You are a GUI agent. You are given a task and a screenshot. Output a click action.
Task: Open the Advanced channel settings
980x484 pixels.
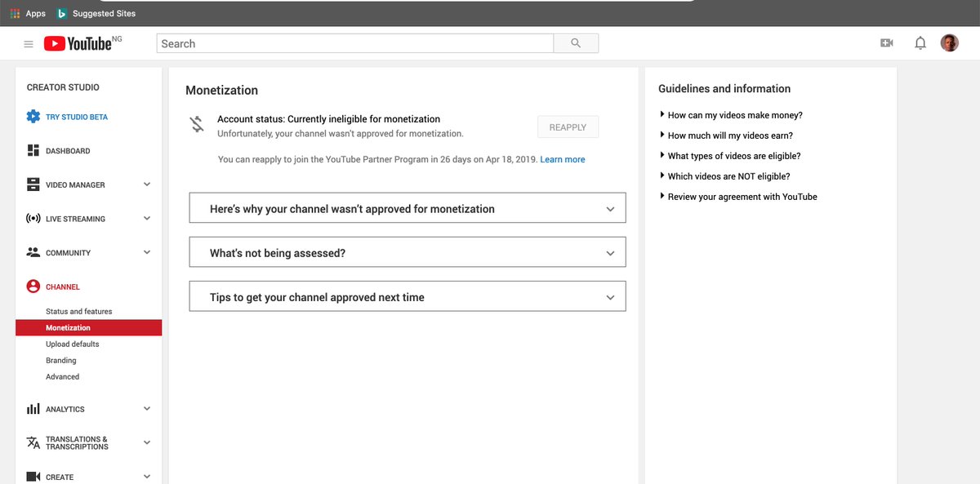tap(63, 377)
